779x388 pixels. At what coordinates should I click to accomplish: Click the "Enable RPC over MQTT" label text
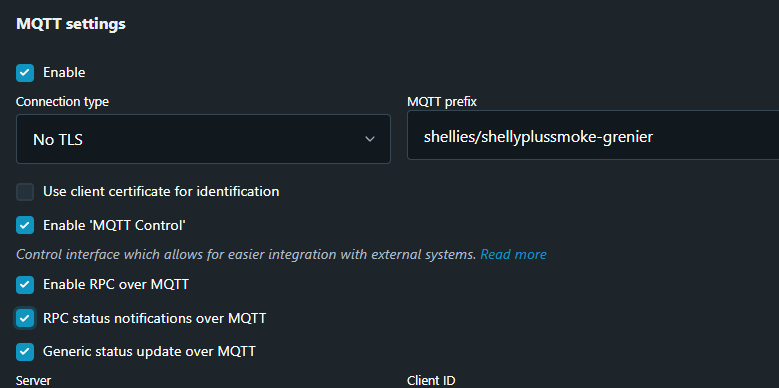[116, 285]
